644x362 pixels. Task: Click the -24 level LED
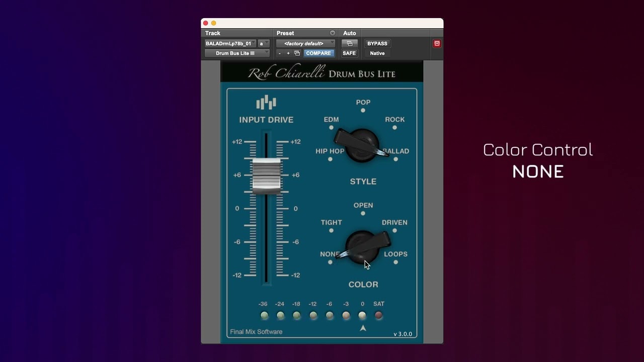pyautogui.click(x=281, y=316)
